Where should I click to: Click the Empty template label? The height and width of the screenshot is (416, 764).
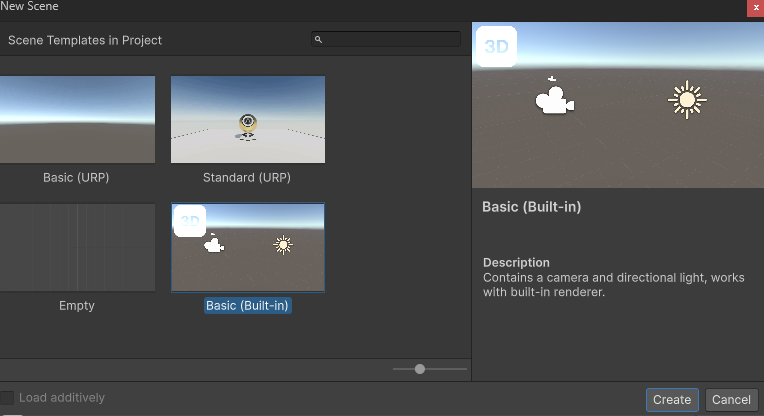tap(77, 305)
